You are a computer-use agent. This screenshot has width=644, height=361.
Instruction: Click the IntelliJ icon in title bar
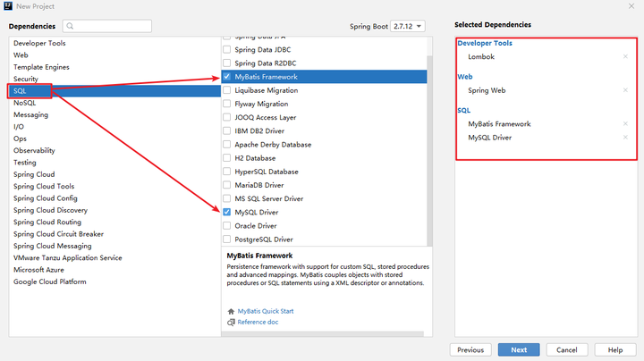[8, 6]
